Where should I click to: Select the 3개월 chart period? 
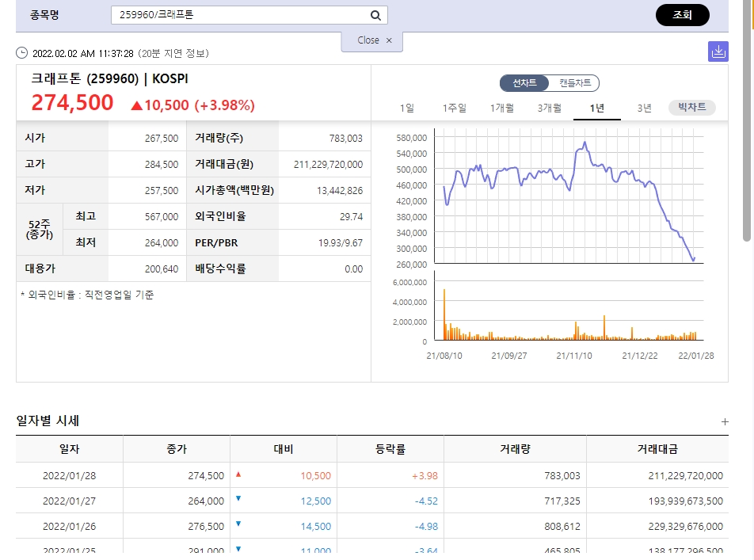coord(550,108)
